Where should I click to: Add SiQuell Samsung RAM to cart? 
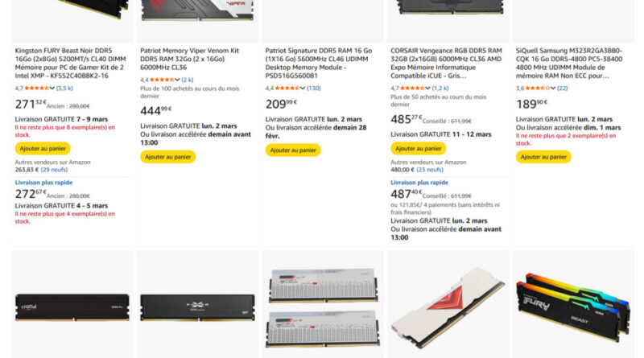coord(543,157)
